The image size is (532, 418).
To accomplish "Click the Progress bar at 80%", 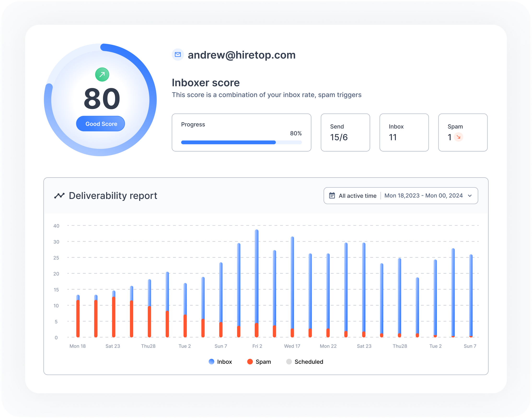I will [228, 143].
